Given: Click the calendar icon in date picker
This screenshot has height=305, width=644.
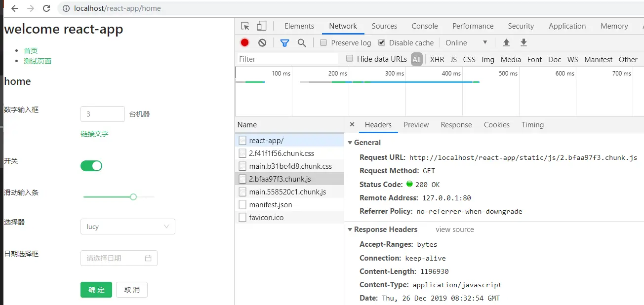Looking at the screenshot, I should pos(148,258).
